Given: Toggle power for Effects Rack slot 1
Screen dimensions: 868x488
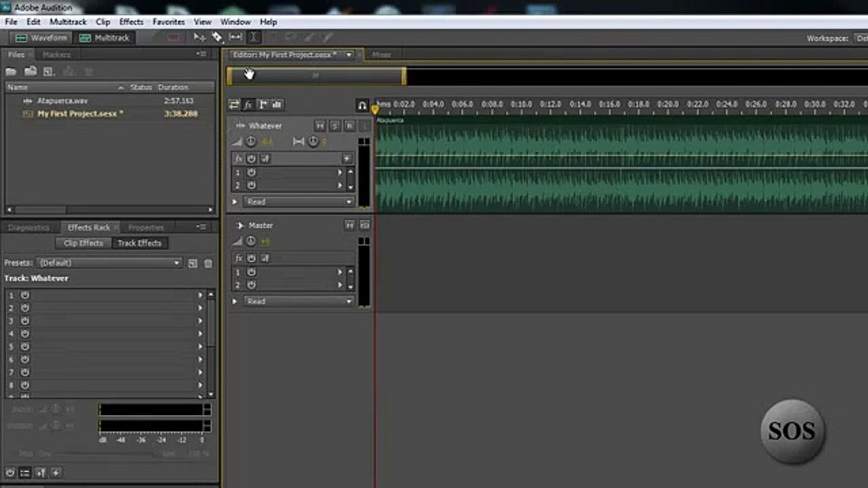Looking at the screenshot, I should point(25,296).
